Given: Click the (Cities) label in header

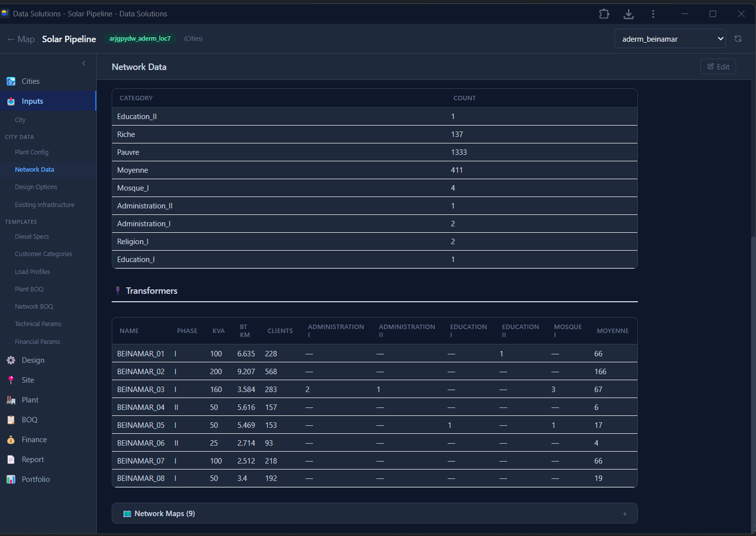Looking at the screenshot, I should [194, 39].
